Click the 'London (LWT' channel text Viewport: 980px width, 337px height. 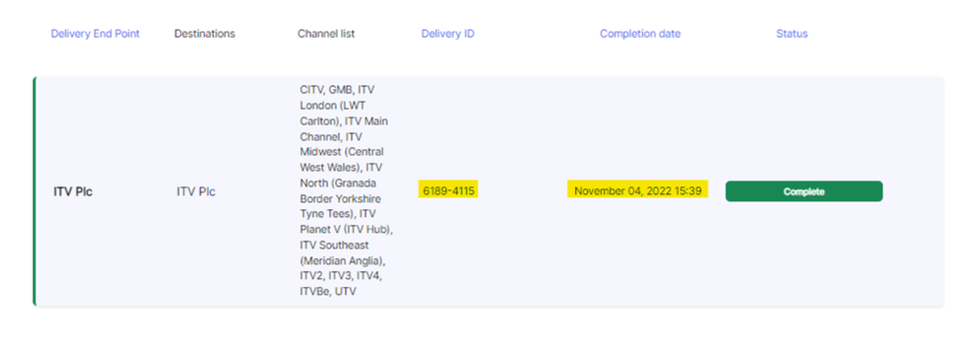pos(333,106)
